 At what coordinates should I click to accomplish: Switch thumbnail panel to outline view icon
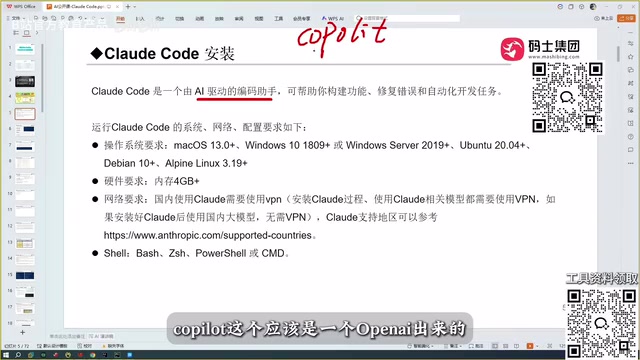(16, 33)
